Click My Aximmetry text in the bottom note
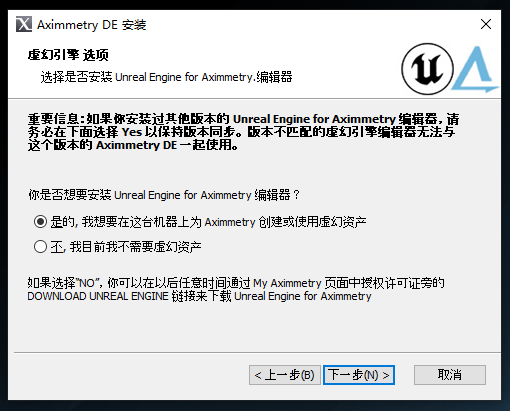The image size is (510, 411). 287,283
